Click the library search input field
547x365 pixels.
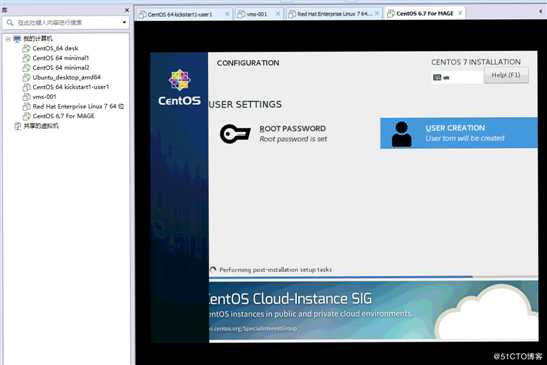pos(66,22)
